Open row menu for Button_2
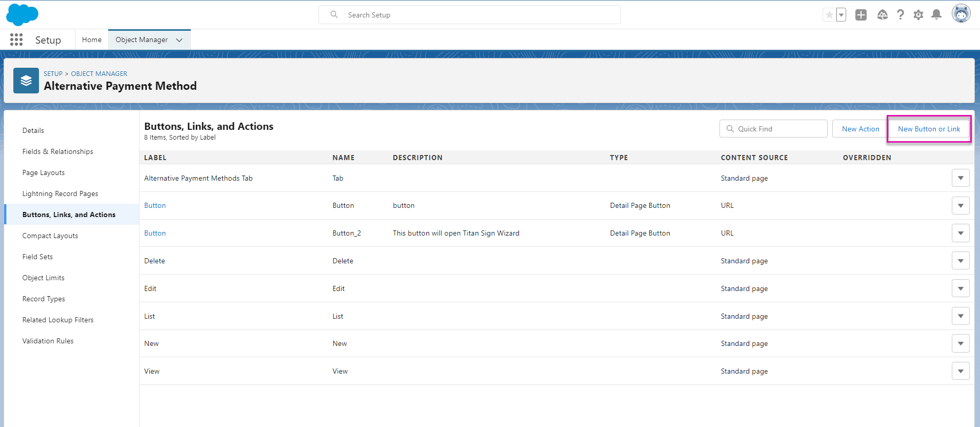Screen dimensions: 980x427 (x=960, y=233)
